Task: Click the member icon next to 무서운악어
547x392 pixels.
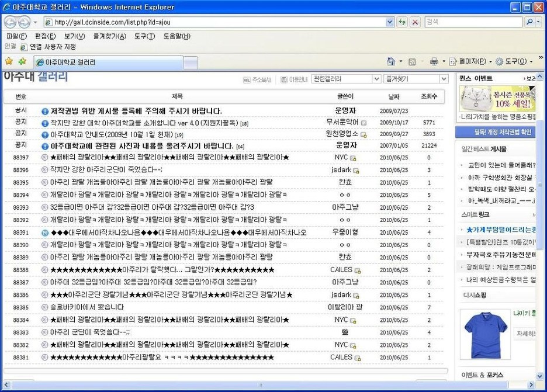Action: coord(364,123)
